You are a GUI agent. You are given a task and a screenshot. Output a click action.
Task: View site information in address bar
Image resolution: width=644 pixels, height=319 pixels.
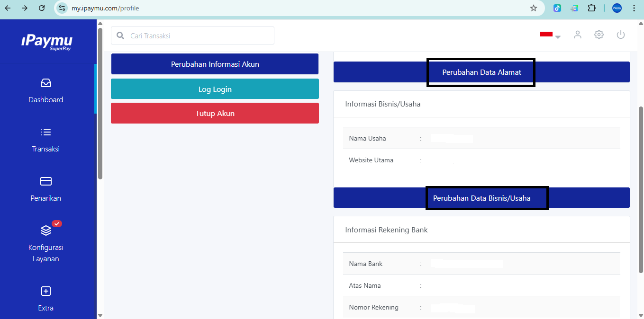62,8
